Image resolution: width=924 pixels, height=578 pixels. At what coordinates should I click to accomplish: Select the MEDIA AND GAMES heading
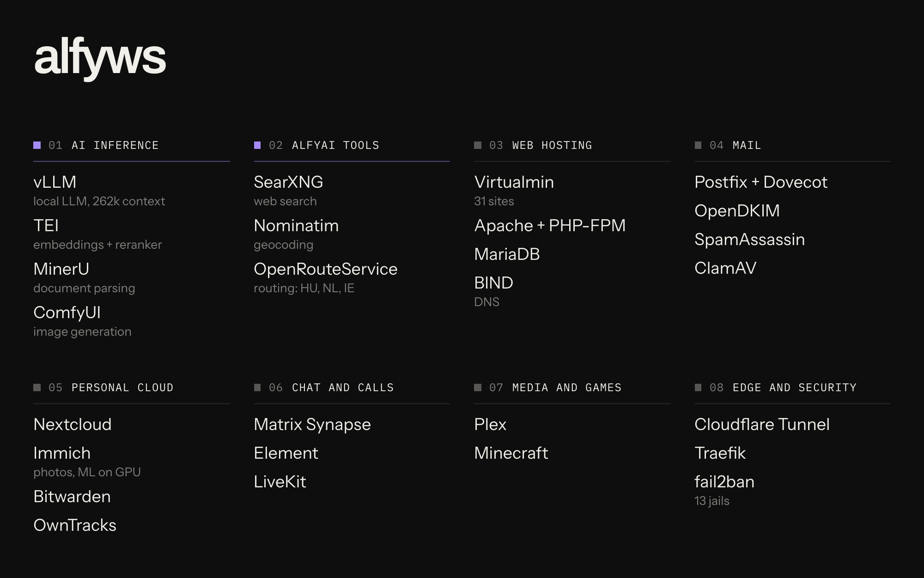tap(567, 387)
